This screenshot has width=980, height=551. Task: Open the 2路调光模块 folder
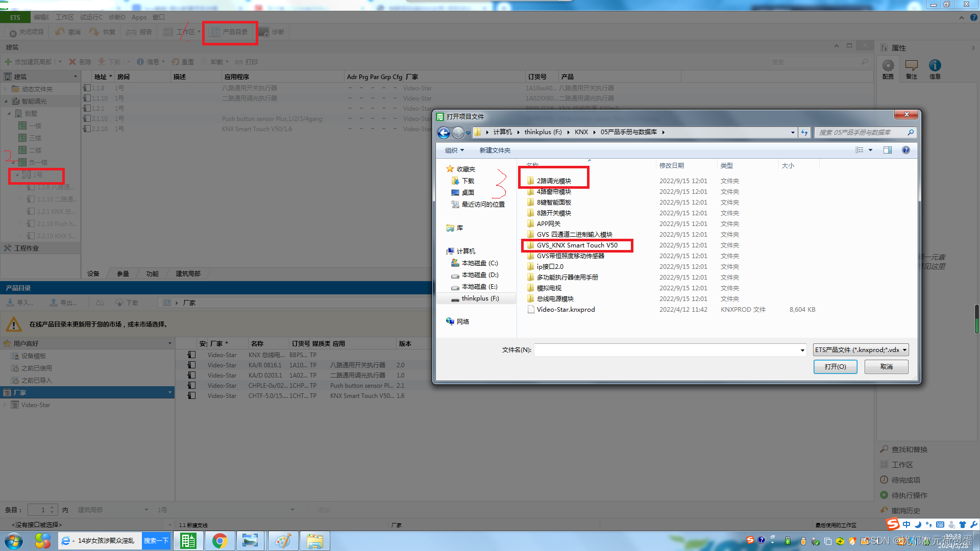(553, 181)
